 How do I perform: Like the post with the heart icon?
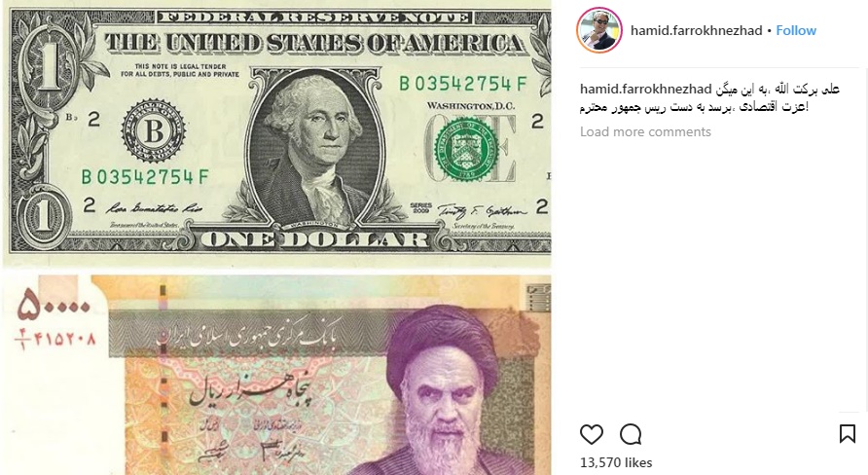coord(592,434)
